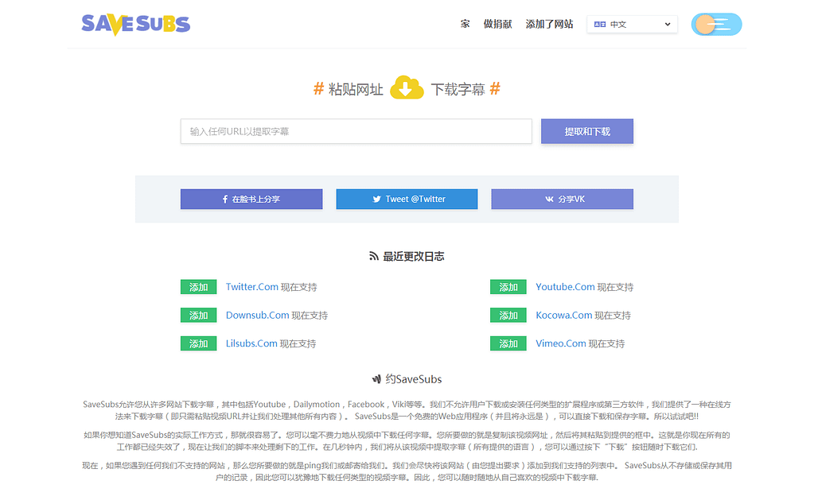Open the 中文 language dropdown
The height and width of the screenshot is (504, 814).
632,25
